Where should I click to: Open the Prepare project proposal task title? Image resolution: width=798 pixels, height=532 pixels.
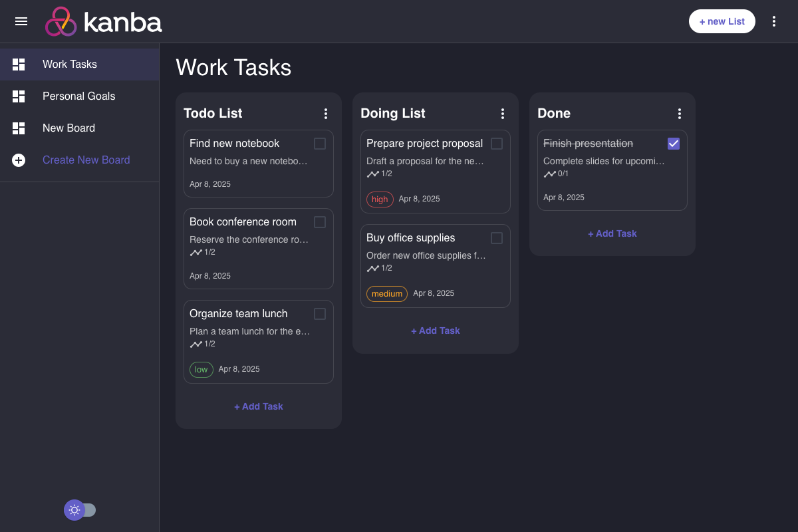424,144
